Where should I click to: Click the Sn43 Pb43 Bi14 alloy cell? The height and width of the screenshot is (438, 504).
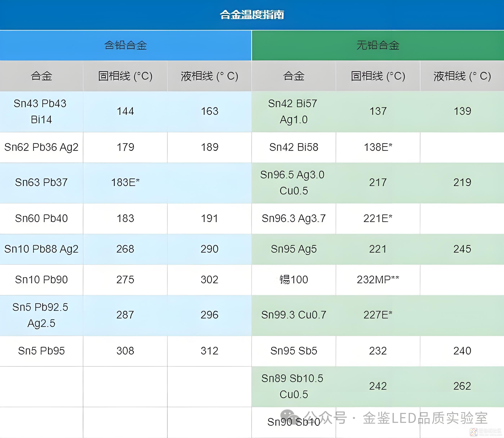tap(41, 111)
